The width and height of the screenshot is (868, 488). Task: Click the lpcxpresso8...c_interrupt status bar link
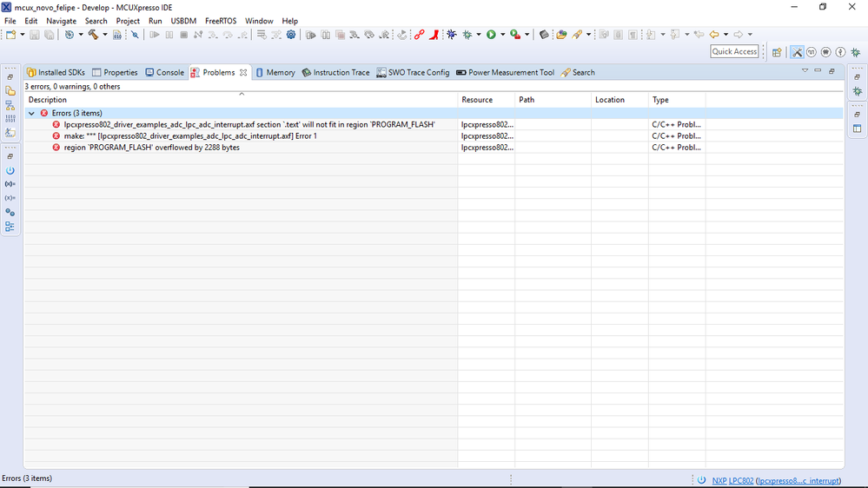[798, 481]
